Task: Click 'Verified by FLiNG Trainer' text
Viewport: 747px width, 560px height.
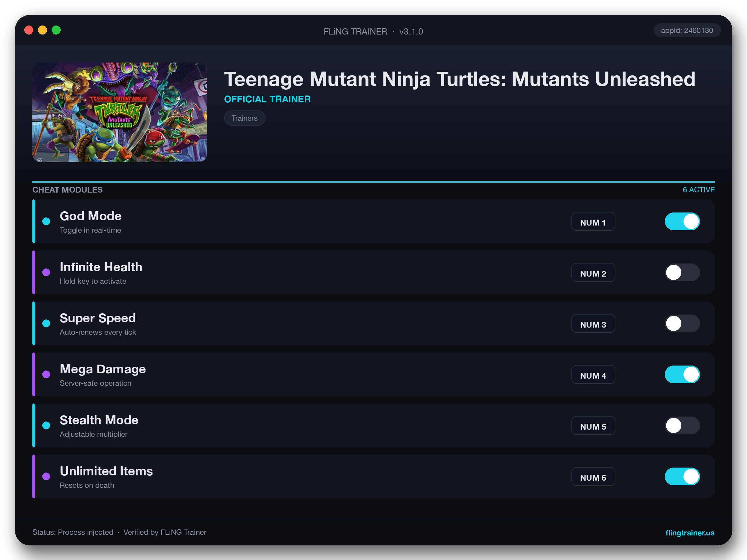Action: coord(165,532)
